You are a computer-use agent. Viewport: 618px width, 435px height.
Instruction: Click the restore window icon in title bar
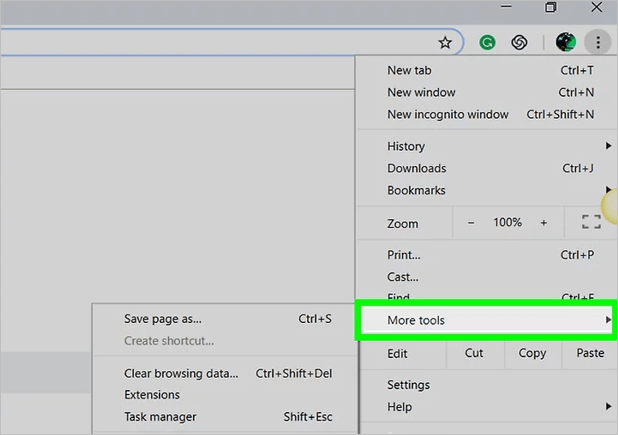(x=550, y=8)
